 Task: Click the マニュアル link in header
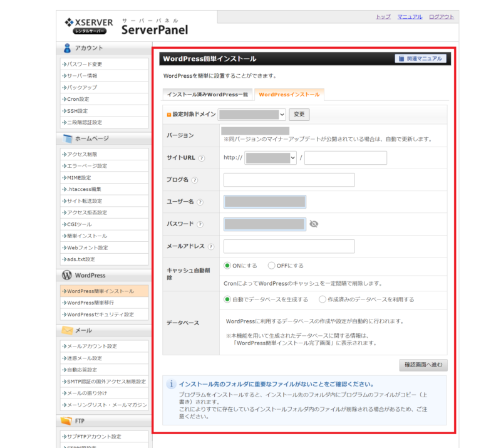pyautogui.click(x=410, y=17)
